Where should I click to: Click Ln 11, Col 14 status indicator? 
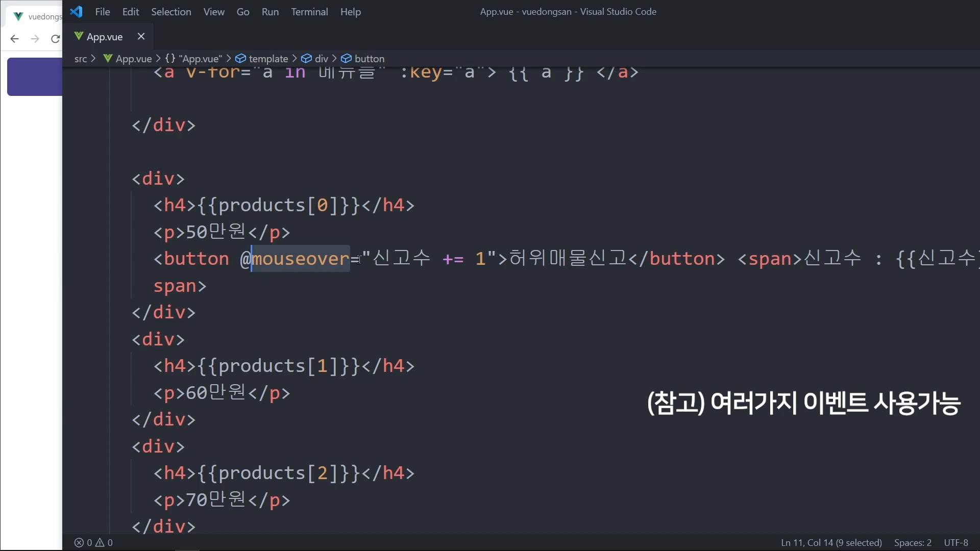click(x=831, y=543)
